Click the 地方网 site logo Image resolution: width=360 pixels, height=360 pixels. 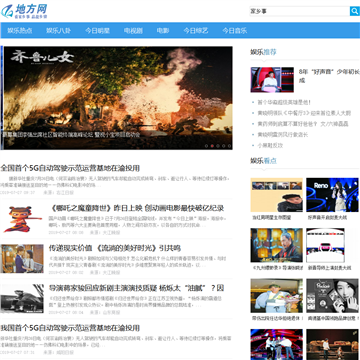24,11
